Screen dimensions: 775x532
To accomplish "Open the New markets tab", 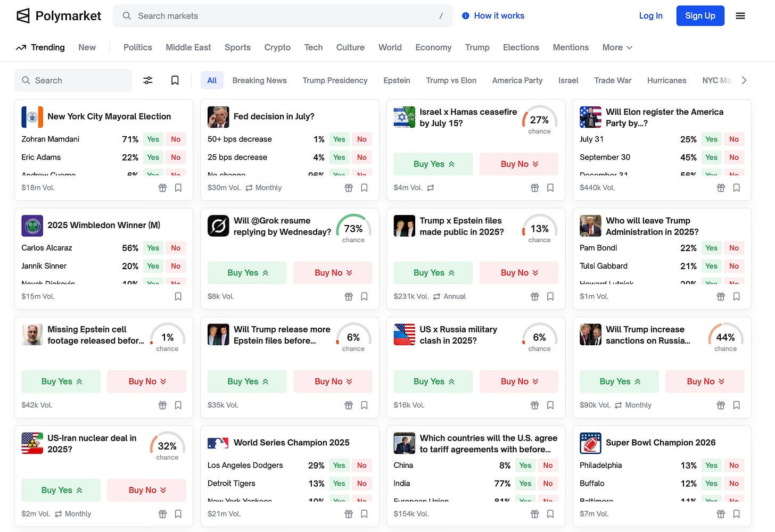I will point(87,47).
